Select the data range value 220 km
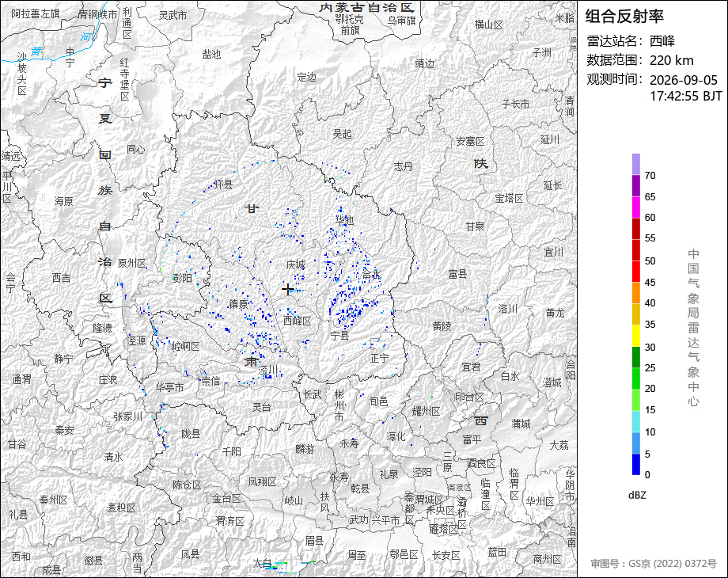The height and width of the screenshot is (578, 728). pos(671,60)
